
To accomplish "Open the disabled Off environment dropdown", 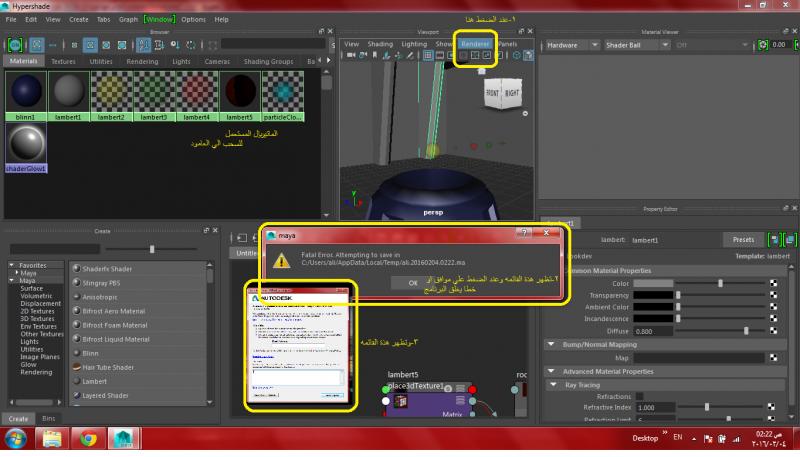I will tap(711, 45).
